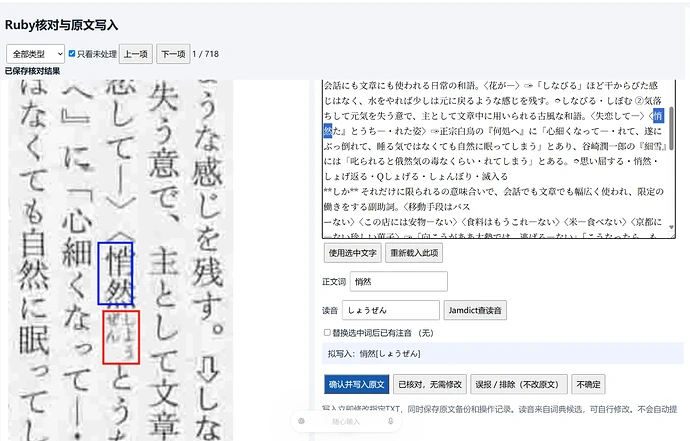Click the microphone icon in the floating input bar

click(x=390, y=421)
